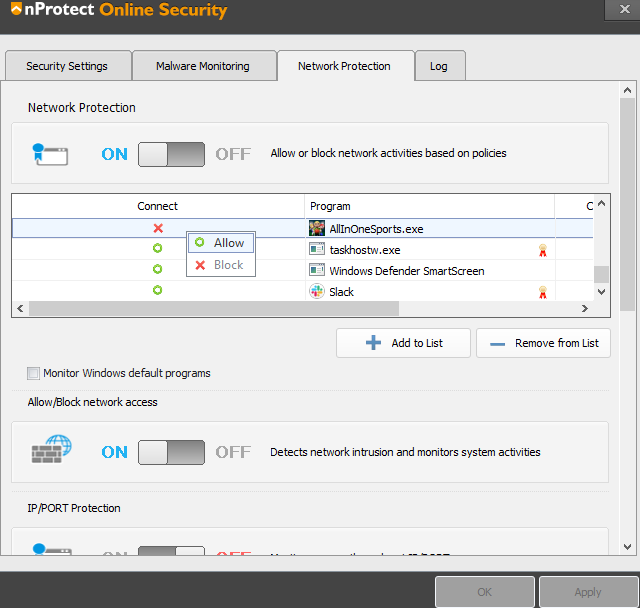The height and width of the screenshot is (608, 640).
Task: Click the Windows Defender SmartScreen icon
Action: pyautogui.click(x=317, y=270)
